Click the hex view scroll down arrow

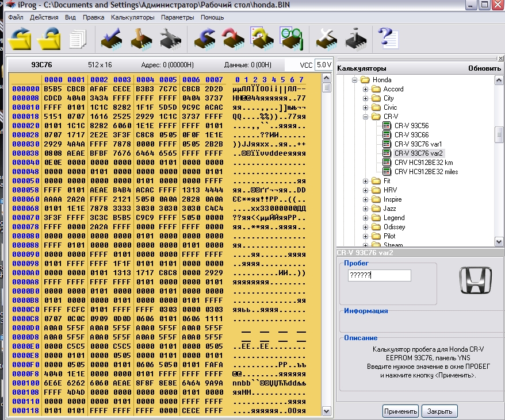tap(326, 411)
